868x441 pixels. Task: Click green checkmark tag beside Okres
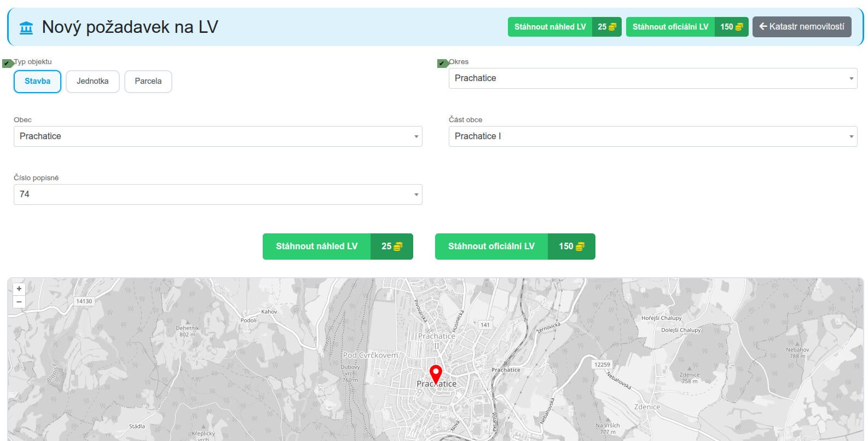(x=443, y=64)
